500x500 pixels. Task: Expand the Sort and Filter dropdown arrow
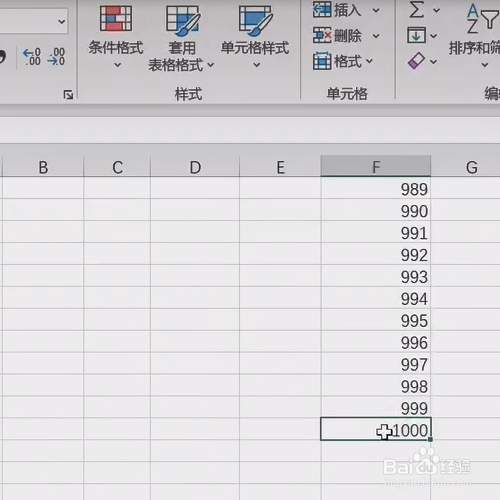tap(485, 65)
